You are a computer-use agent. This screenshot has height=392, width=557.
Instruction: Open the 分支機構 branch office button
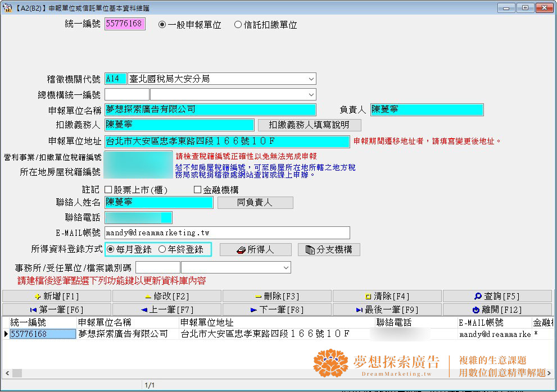point(329,249)
